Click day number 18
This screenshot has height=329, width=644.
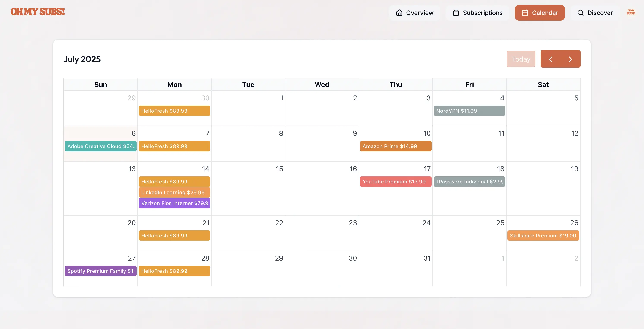[500, 169]
